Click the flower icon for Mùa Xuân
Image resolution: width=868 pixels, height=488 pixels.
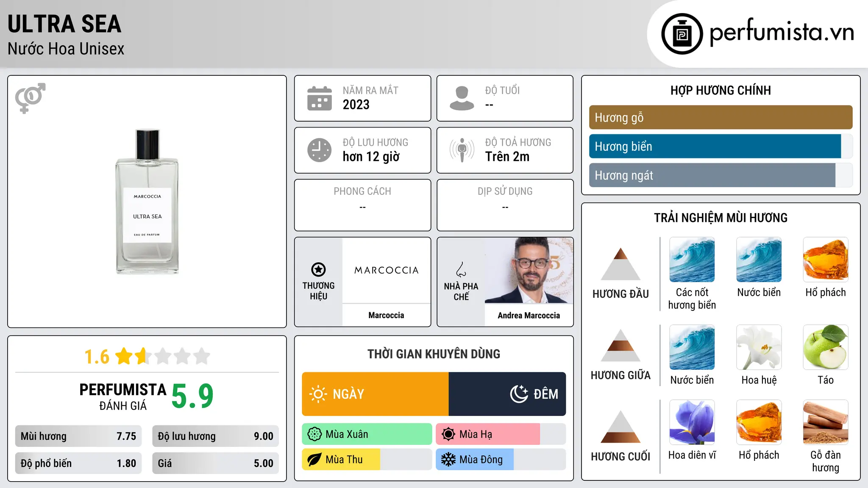[x=314, y=434]
